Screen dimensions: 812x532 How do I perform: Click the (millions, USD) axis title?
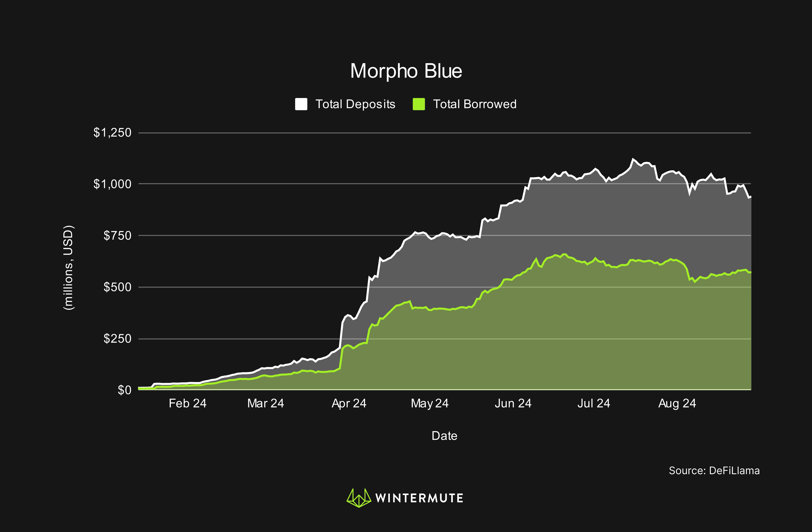(69, 268)
